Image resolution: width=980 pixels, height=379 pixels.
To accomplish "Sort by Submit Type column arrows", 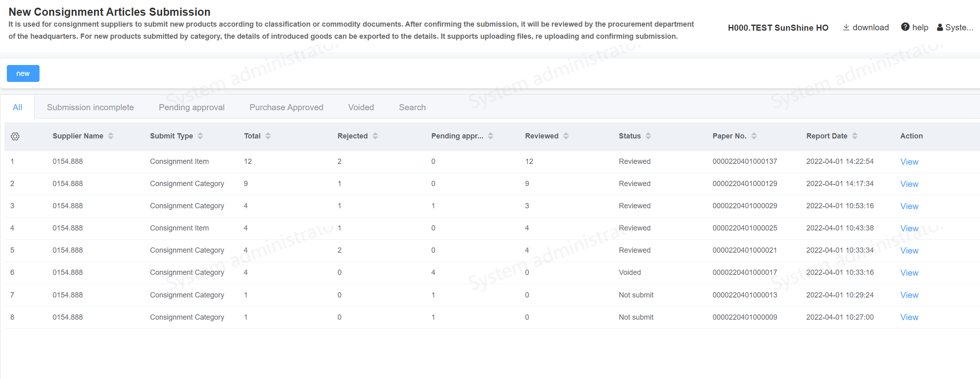I will click(200, 136).
